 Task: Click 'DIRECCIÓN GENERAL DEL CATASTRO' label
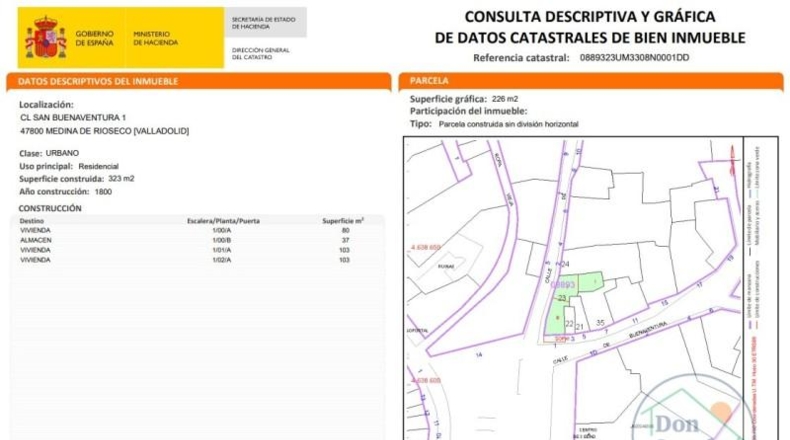(x=260, y=53)
